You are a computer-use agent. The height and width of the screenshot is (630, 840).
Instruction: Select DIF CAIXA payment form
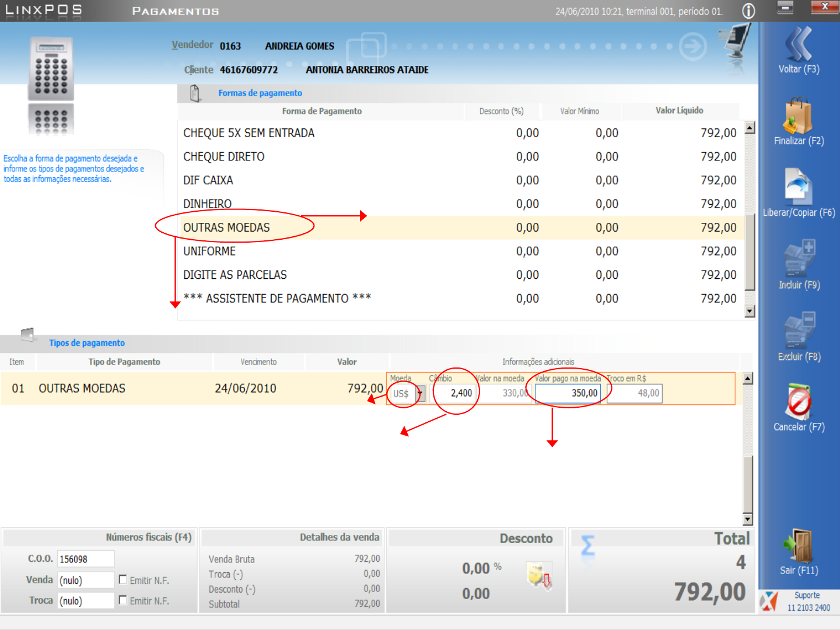[x=460, y=180]
